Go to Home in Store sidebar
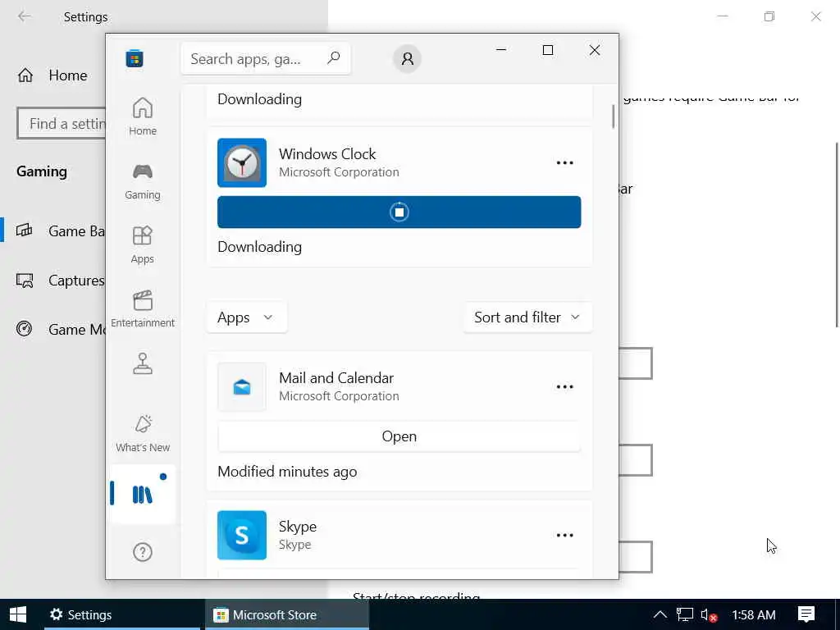This screenshot has width=840, height=630. [143, 116]
